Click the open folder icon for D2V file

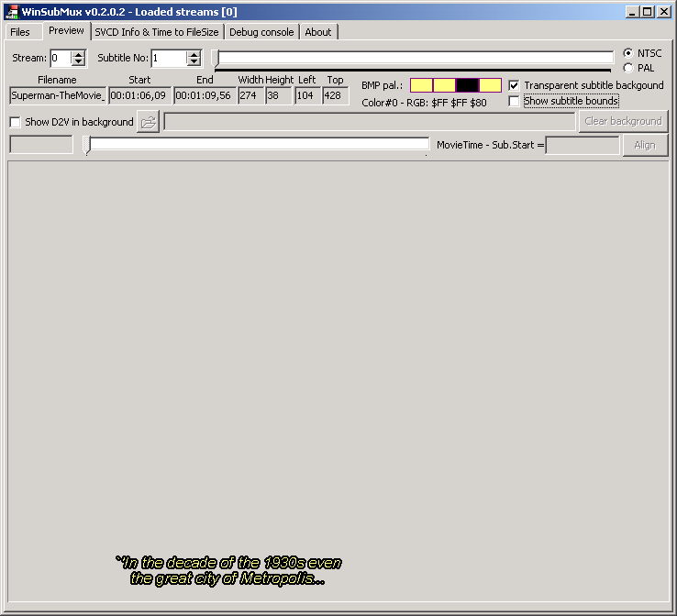tap(149, 122)
